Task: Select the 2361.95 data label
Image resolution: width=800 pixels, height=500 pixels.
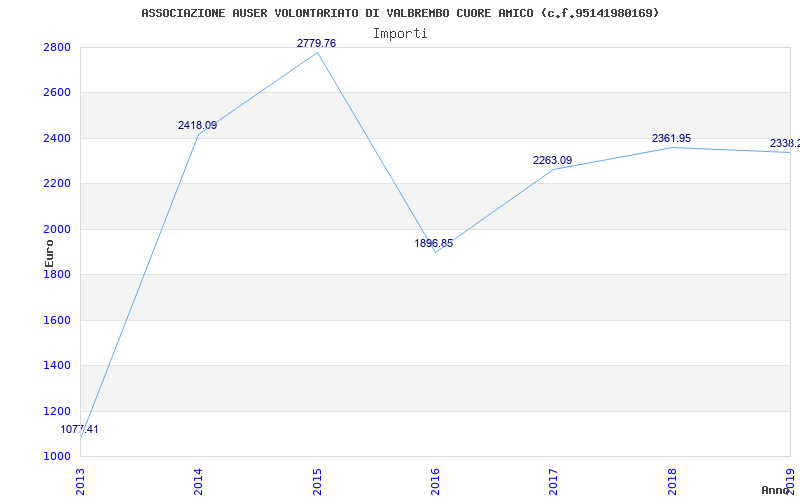Action: 671,138
